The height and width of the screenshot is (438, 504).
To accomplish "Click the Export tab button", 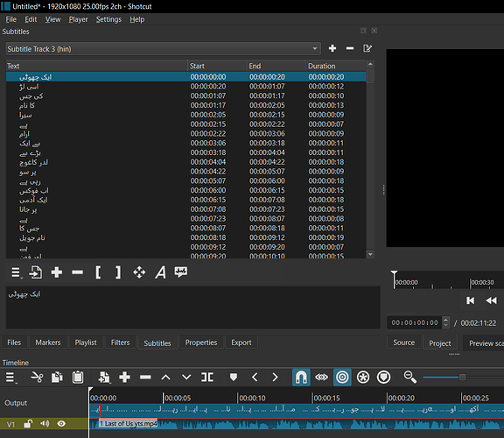I will (241, 343).
